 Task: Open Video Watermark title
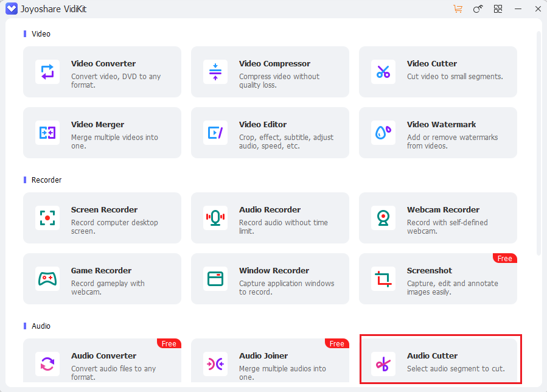[441, 125]
